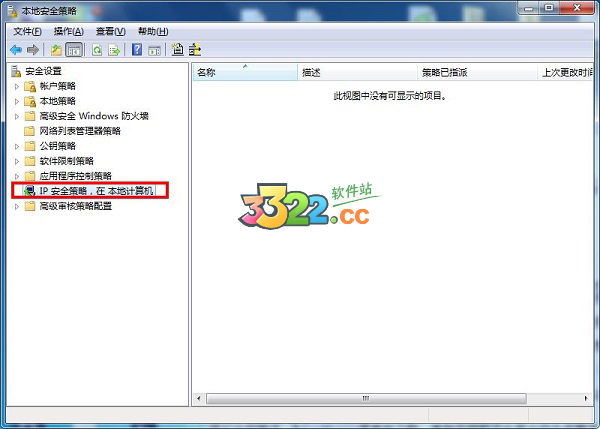Click the Create IP Security Policy icon
The height and width of the screenshot is (429, 600).
click(x=177, y=49)
